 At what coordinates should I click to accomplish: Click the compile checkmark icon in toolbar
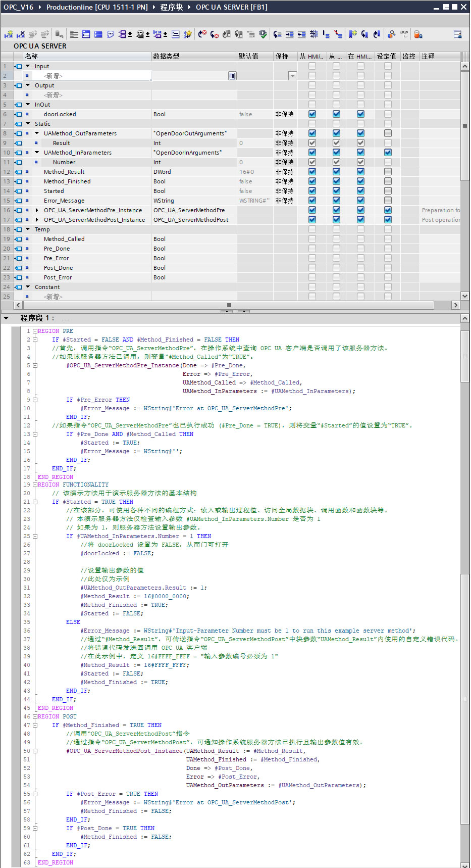click(263, 34)
